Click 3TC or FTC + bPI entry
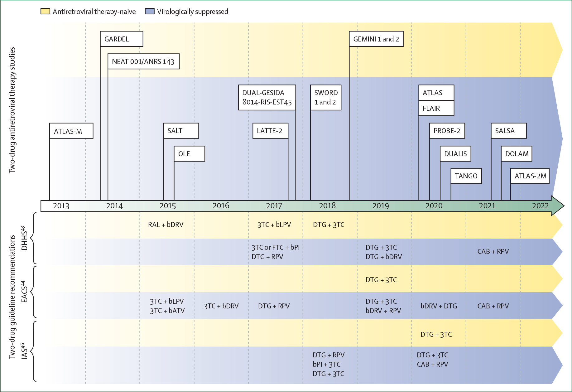The width and height of the screenshot is (572, 392). point(276,247)
